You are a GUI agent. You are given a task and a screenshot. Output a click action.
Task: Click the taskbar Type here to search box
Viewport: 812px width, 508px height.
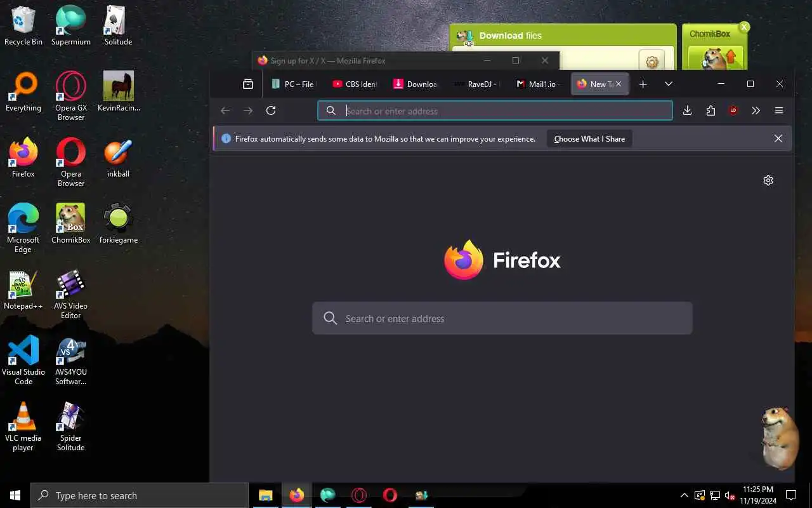tap(140, 495)
